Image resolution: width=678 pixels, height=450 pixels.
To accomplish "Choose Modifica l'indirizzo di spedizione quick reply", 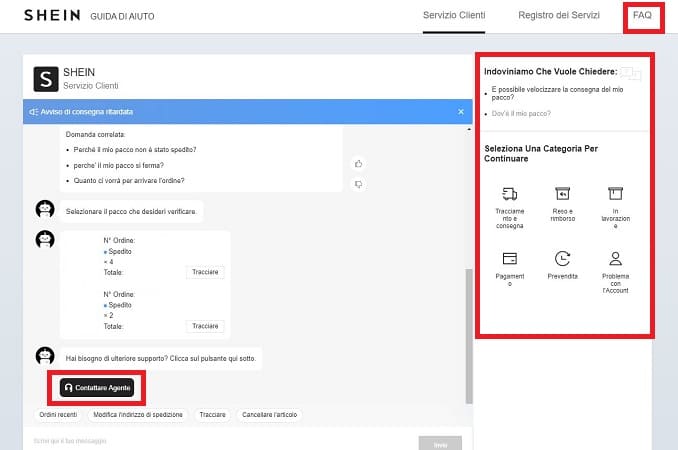I will [138, 415].
